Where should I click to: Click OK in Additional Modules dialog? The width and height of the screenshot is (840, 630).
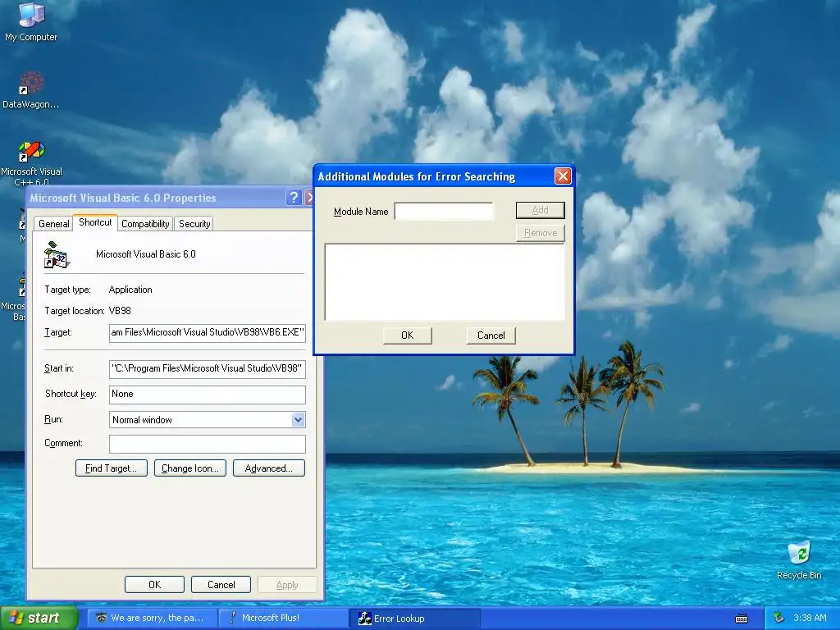(407, 336)
